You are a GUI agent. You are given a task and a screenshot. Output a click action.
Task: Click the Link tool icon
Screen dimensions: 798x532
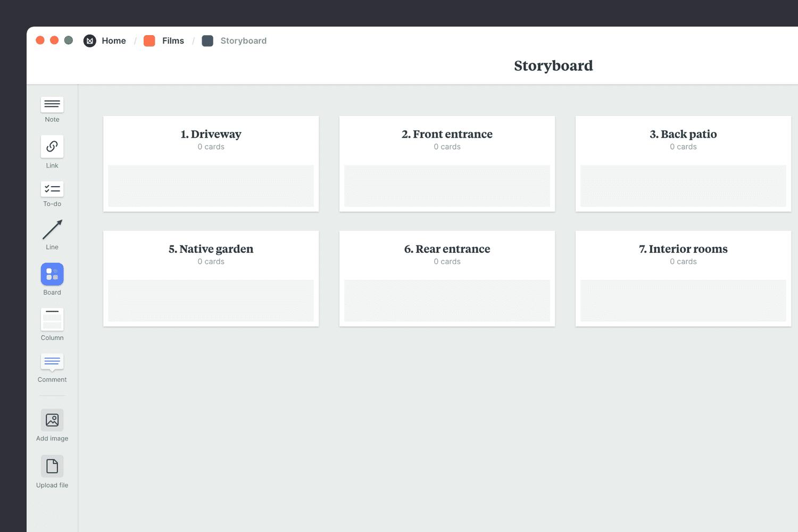52,146
